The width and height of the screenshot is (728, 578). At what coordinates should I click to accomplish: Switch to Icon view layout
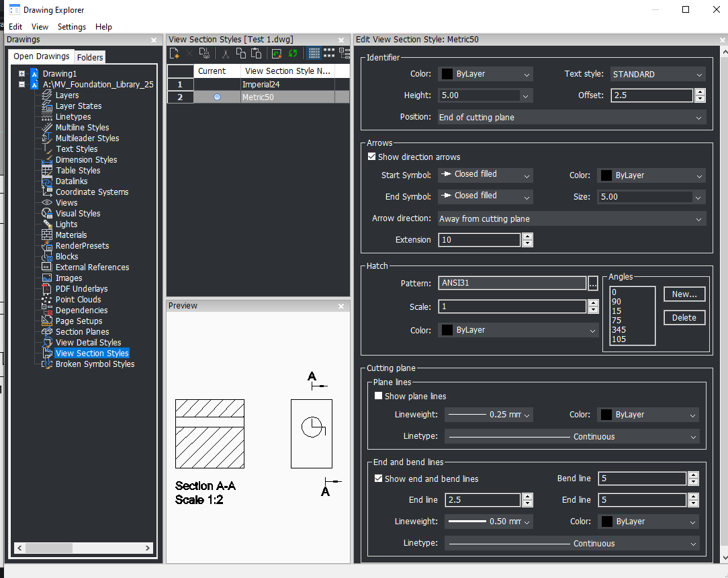click(329, 54)
